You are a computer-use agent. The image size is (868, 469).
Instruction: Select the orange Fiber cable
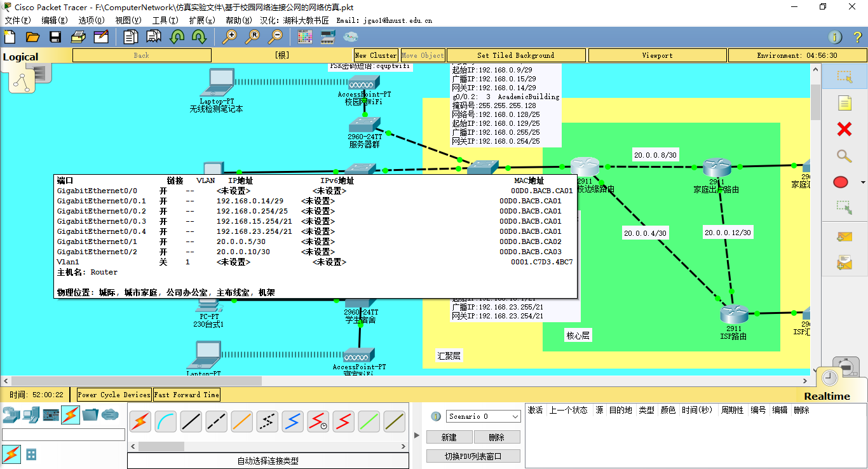[x=242, y=421]
